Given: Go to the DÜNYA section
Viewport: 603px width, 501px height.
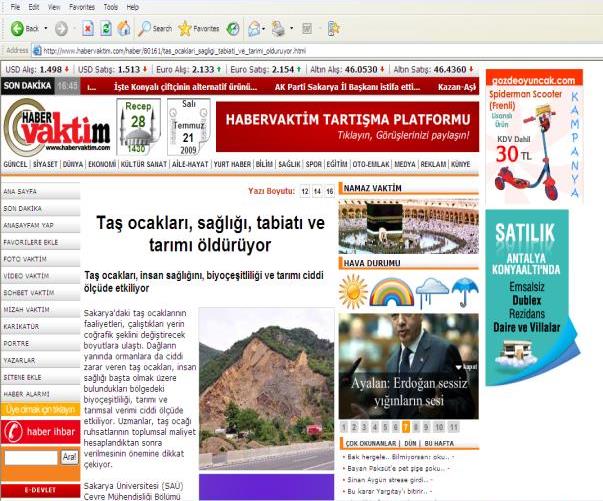Looking at the screenshot, I should click(x=73, y=164).
